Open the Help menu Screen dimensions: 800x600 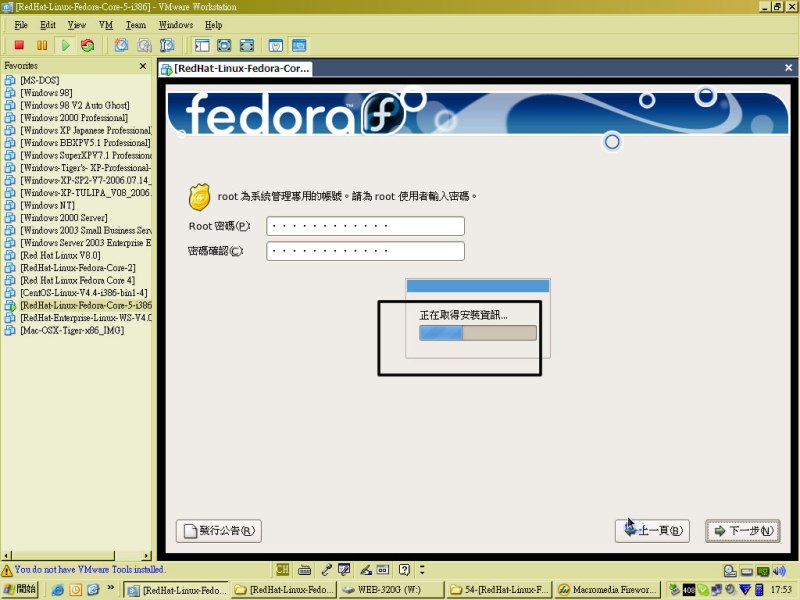[x=213, y=24]
